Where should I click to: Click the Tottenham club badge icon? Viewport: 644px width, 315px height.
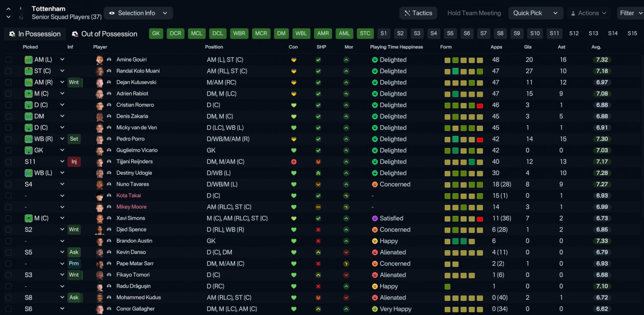[21, 13]
